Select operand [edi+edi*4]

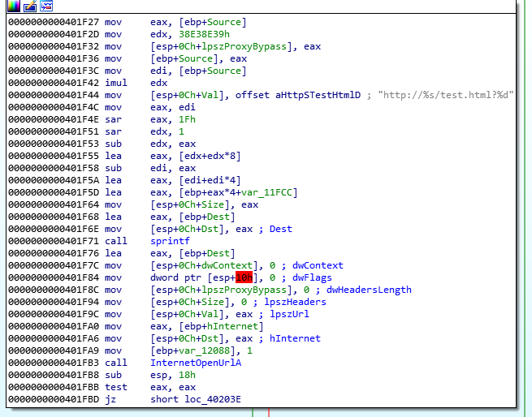pyautogui.click(x=210, y=180)
